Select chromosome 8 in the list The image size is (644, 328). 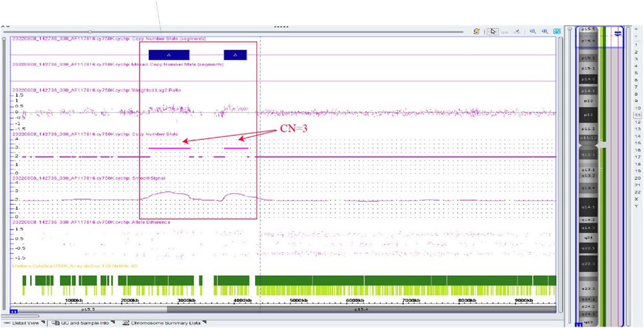636,94
